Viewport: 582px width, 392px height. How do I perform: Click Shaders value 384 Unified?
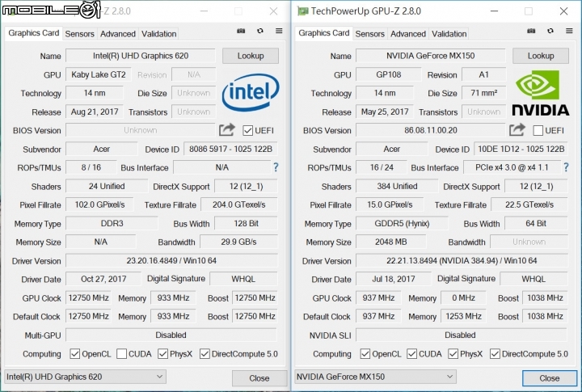[x=397, y=187]
